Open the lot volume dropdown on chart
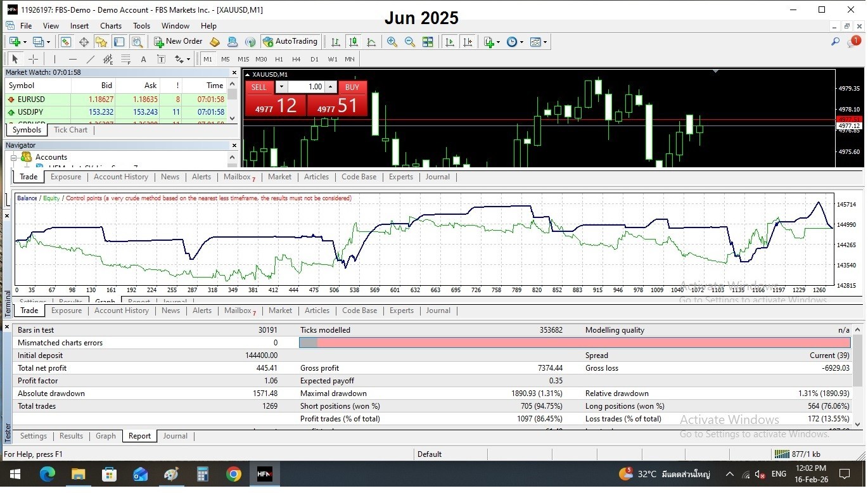868x493 pixels. 282,87
